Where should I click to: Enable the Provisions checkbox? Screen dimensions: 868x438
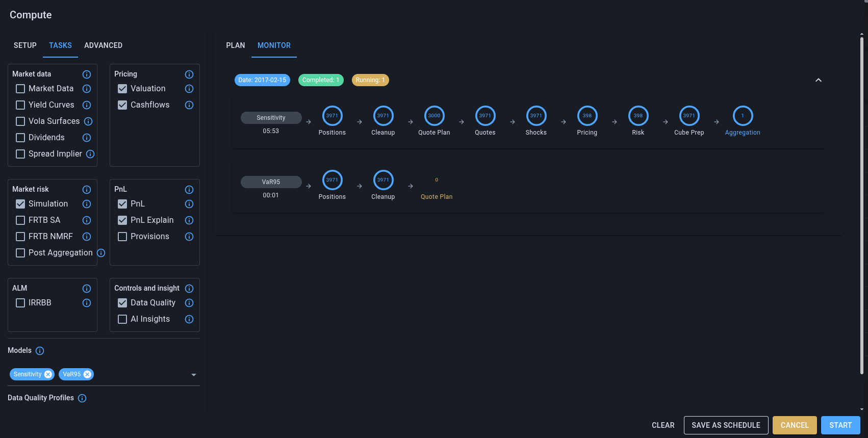pyautogui.click(x=122, y=237)
